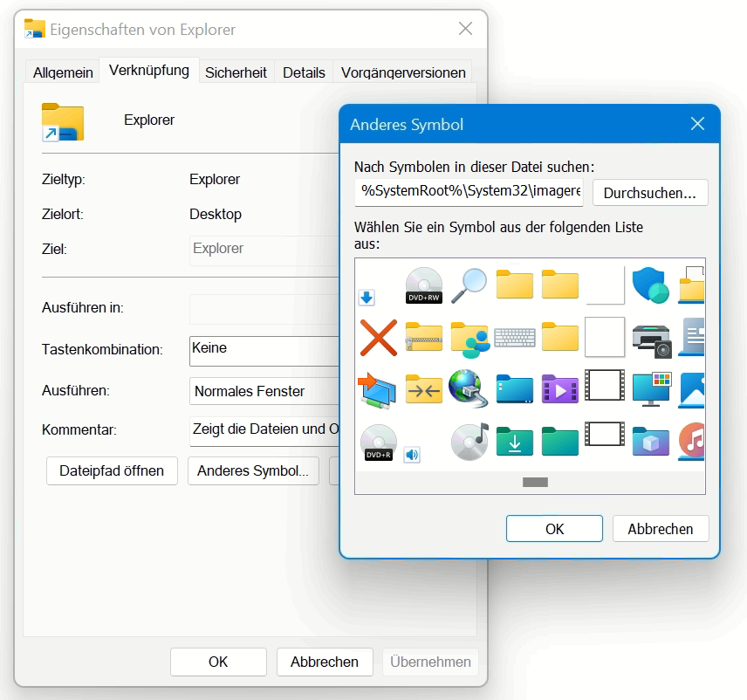Choose the green downloads folder icon
This screenshot has height=700, width=747.
tap(515, 443)
